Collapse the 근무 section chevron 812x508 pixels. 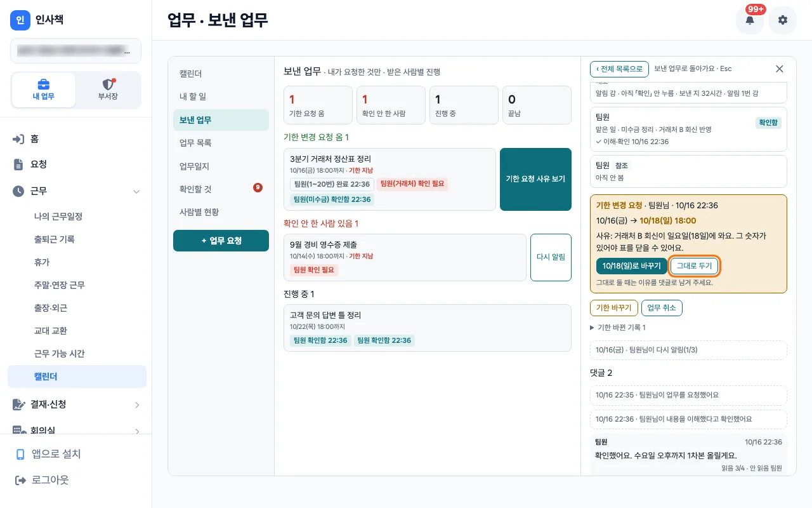click(136, 191)
